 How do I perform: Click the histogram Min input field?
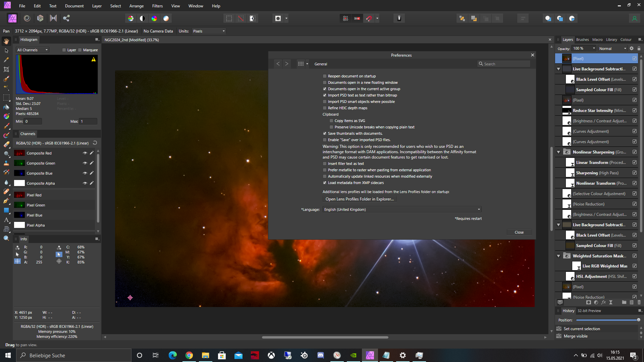click(x=33, y=121)
